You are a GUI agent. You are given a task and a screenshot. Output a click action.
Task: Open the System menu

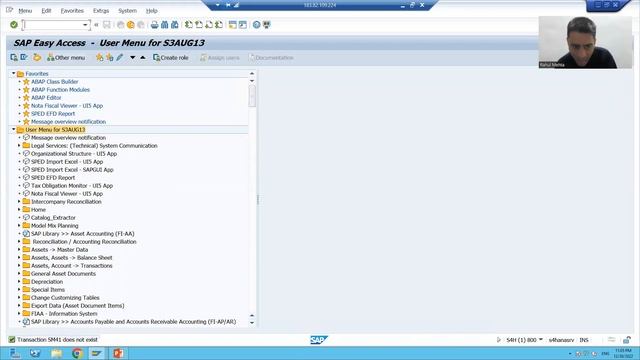(x=127, y=11)
